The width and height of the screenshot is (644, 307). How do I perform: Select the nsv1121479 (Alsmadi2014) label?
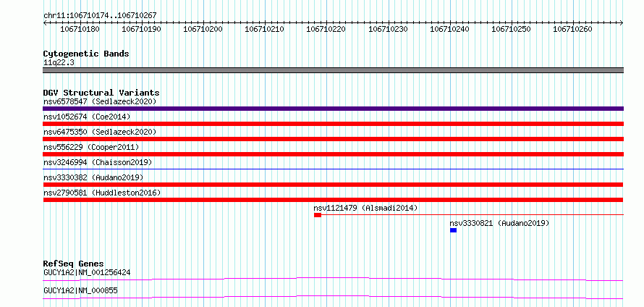point(365,208)
